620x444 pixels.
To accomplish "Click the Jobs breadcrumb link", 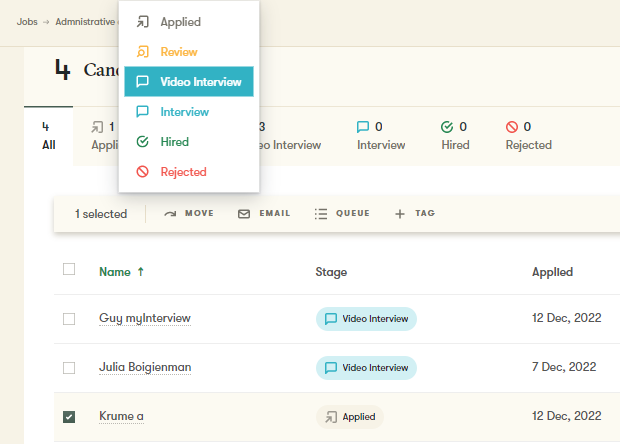I will [x=27, y=21].
